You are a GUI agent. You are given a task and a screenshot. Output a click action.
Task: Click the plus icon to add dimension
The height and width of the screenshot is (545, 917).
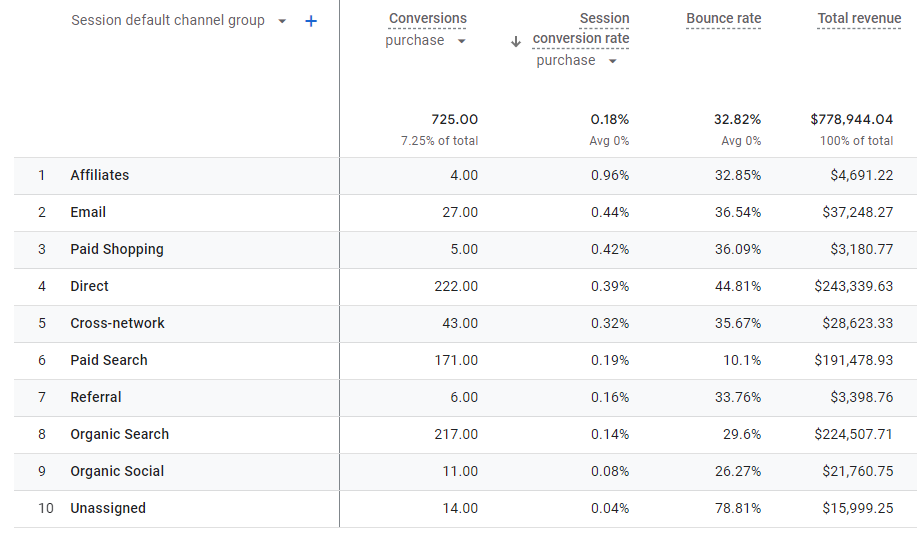tap(311, 21)
